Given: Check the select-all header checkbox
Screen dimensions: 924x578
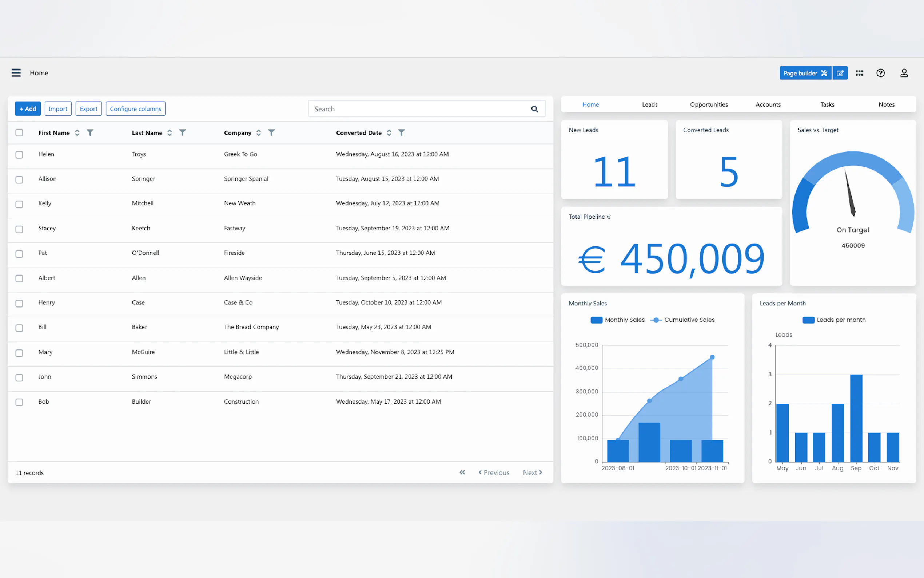Looking at the screenshot, I should click(19, 132).
